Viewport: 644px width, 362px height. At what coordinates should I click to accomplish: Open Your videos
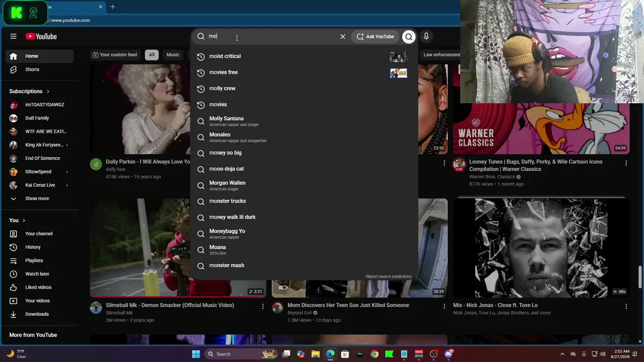click(x=40, y=301)
